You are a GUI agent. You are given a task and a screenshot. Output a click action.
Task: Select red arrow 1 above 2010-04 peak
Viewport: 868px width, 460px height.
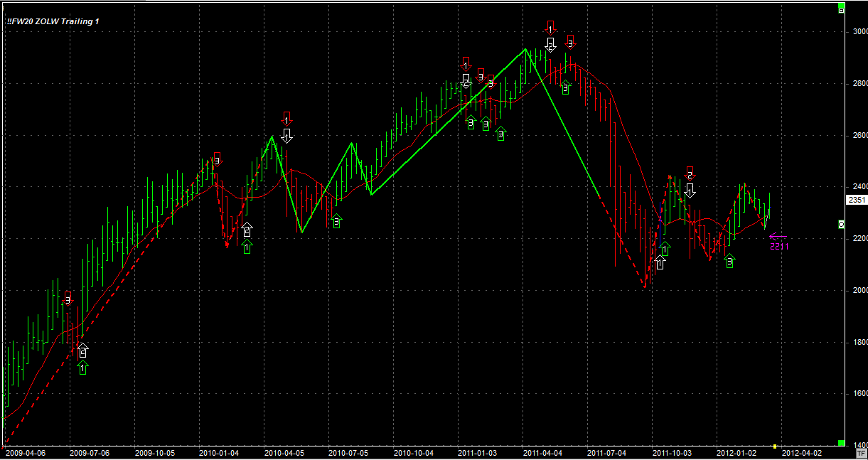point(286,119)
